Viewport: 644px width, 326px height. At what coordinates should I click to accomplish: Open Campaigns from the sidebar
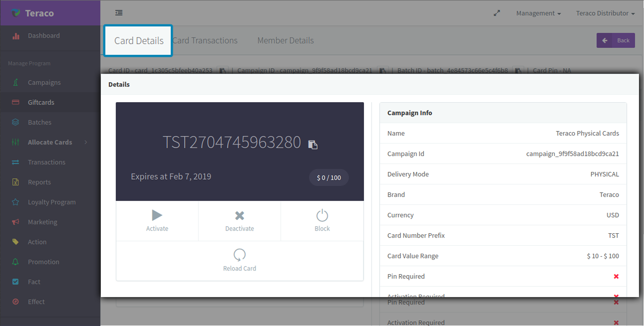[x=44, y=82]
